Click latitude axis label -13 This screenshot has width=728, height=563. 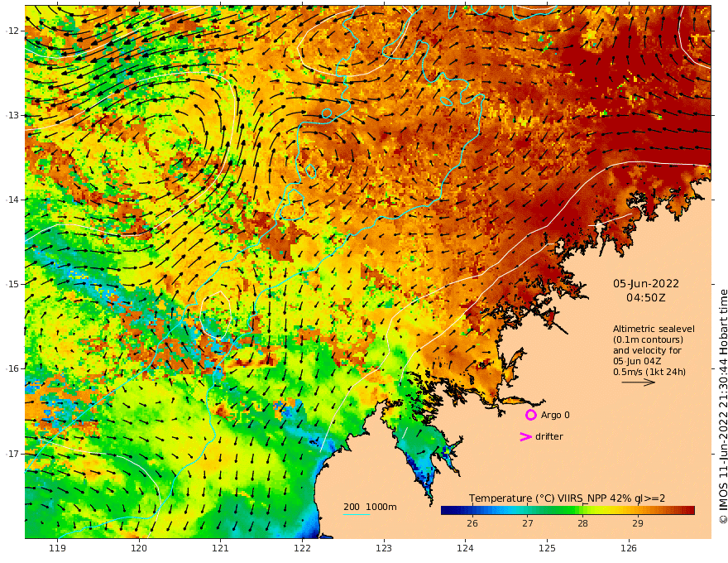click(12, 115)
